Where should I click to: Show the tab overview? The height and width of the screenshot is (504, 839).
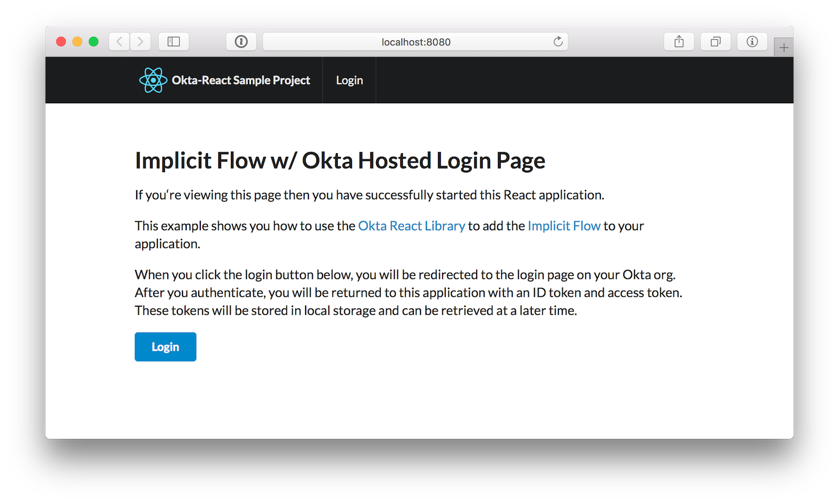click(715, 41)
